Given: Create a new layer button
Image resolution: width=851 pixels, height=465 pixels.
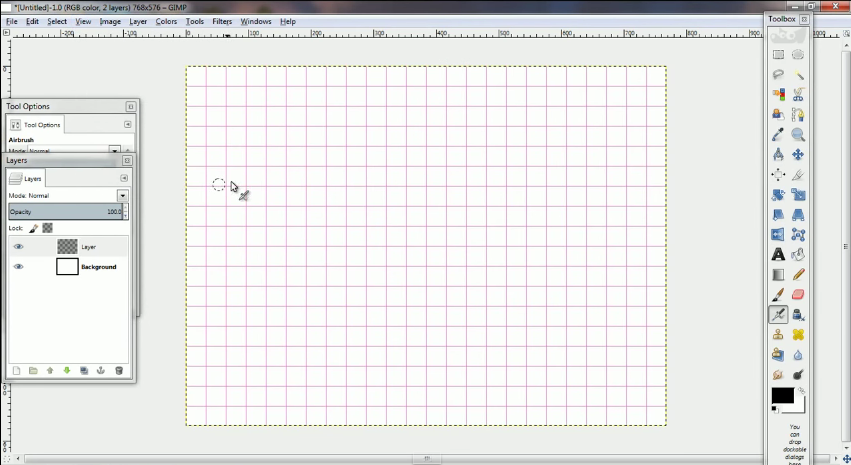Looking at the screenshot, I should pyautogui.click(x=16, y=371).
